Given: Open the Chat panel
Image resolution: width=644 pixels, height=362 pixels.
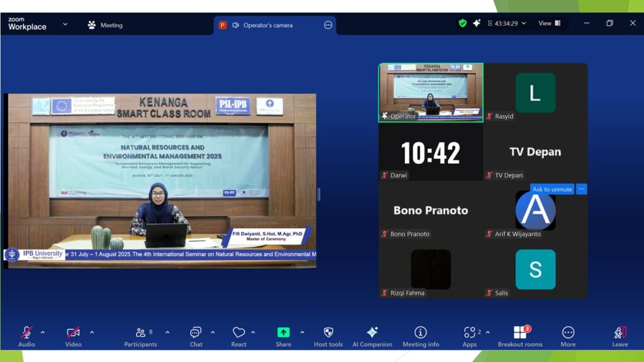Looking at the screenshot, I should tap(196, 336).
